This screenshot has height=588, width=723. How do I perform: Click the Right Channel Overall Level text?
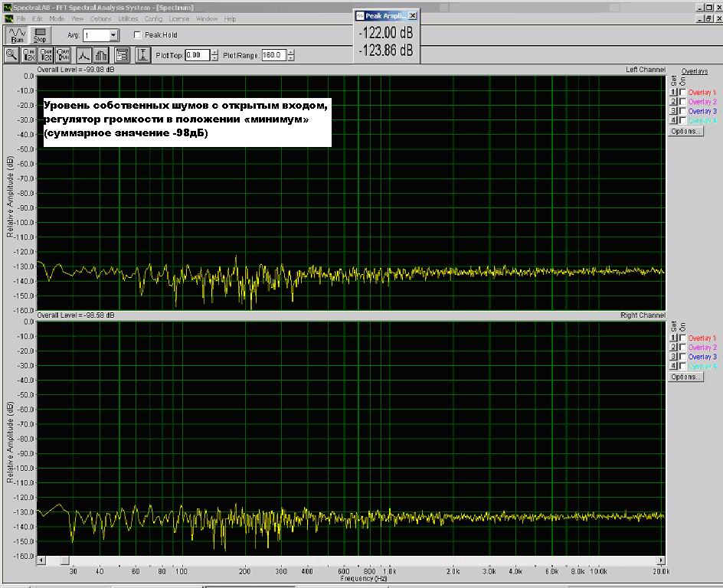pos(76,315)
